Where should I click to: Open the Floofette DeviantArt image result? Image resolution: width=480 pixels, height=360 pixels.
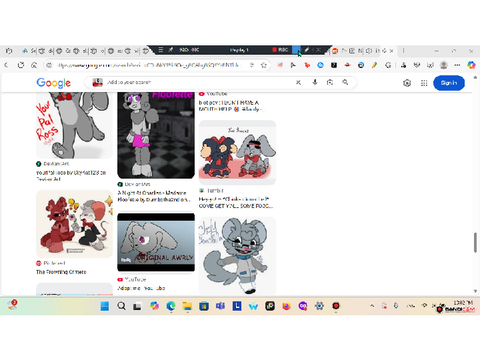[156, 135]
